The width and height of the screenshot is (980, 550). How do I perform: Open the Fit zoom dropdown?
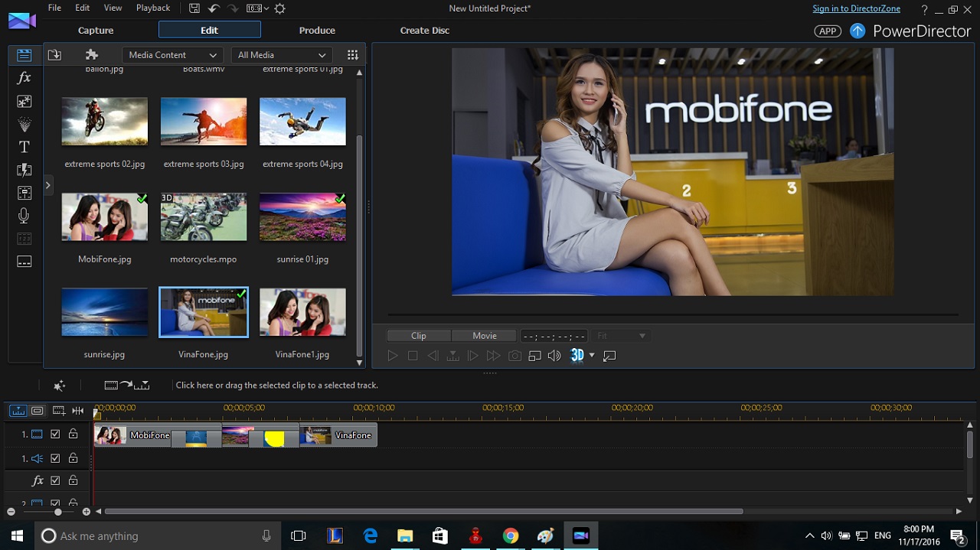(x=621, y=336)
